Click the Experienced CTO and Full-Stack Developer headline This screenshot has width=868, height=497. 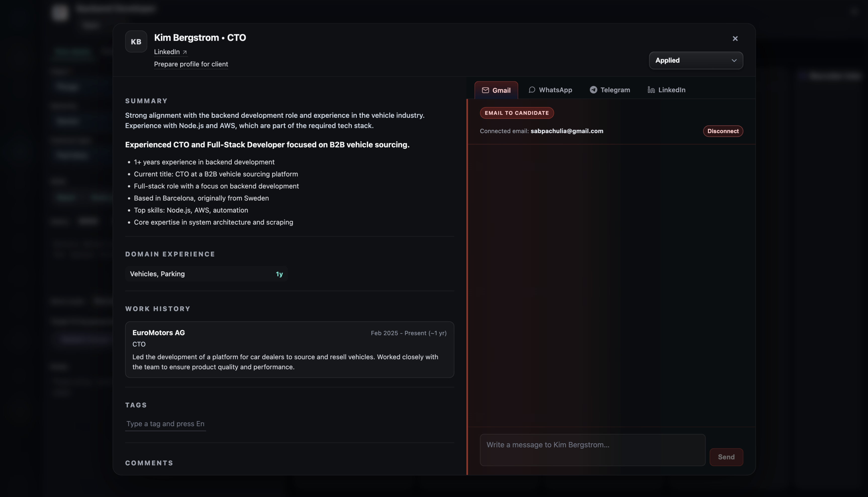coord(267,145)
